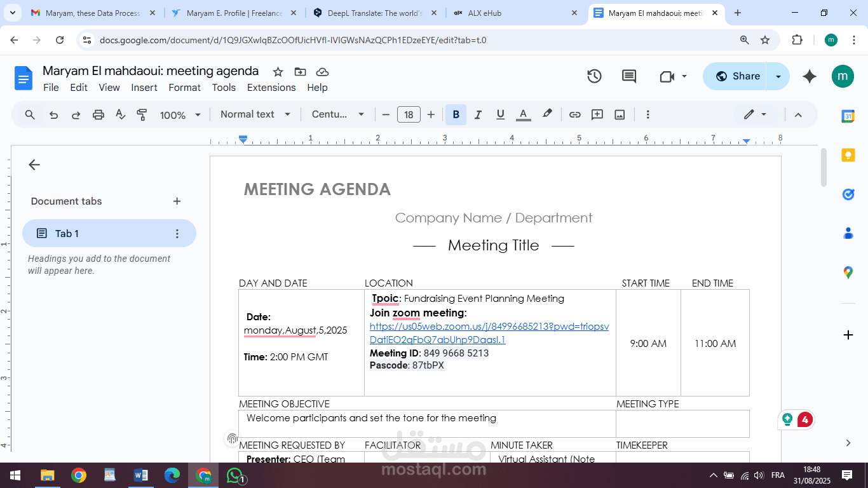Open the Format menu
Image resolution: width=868 pixels, height=488 pixels.
coord(184,88)
